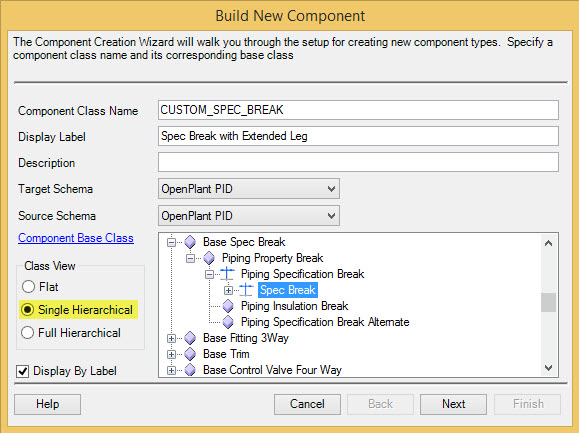Open the Target Schema dropdown
The width and height of the screenshot is (579, 433).
249,189
